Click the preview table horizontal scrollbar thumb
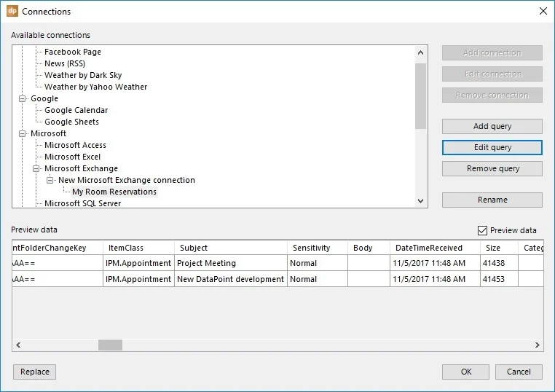 tap(110, 345)
